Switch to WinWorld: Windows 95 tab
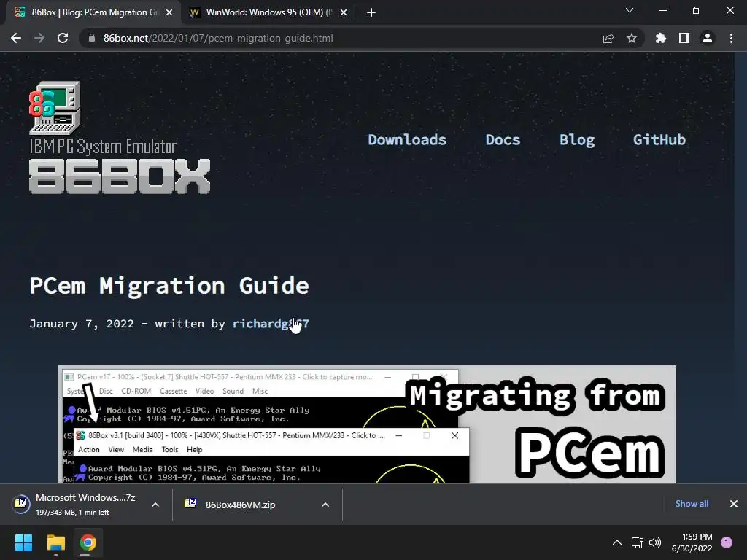Screen dimensions: 747x560 click(268, 12)
